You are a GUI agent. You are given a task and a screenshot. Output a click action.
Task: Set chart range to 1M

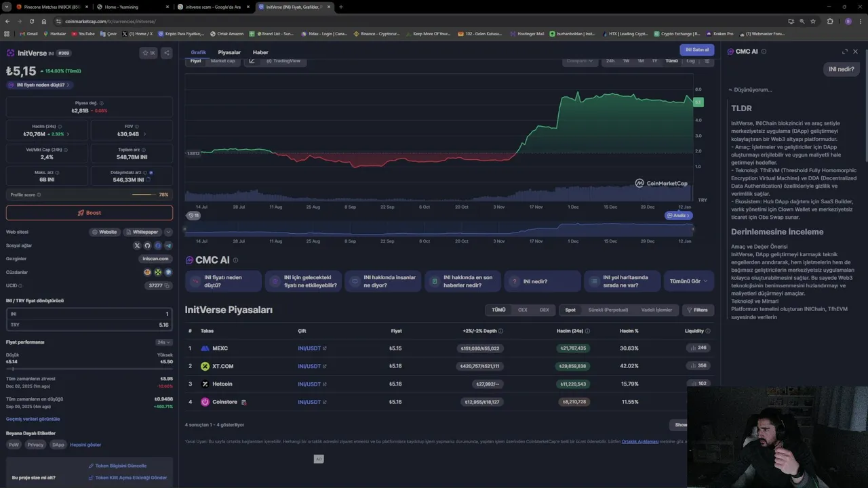pyautogui.click(x=641, y=61)
